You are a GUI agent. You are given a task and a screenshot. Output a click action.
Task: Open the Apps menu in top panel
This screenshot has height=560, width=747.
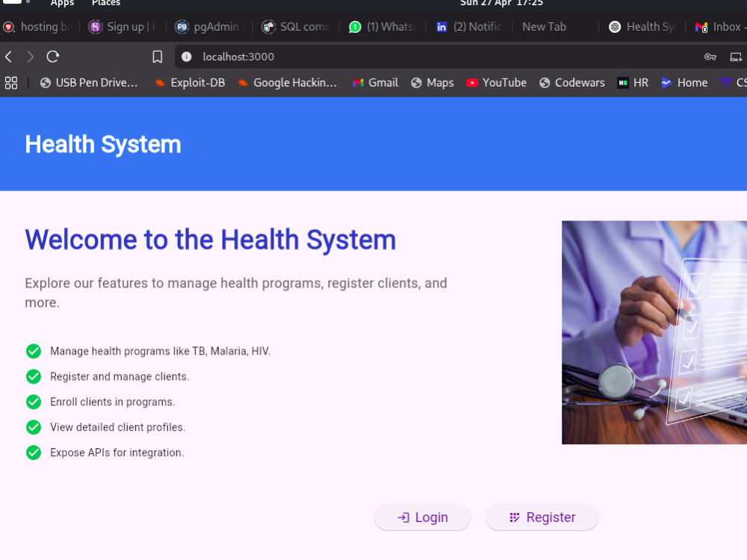[63, 3]
